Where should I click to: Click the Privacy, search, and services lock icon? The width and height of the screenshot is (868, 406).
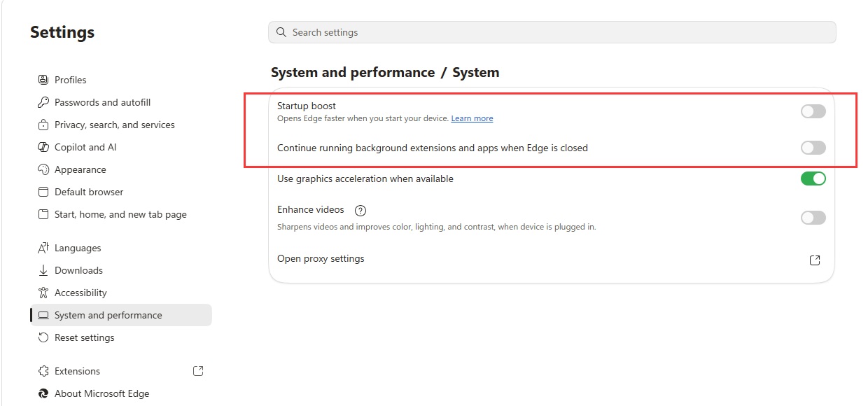tap(43, 125)
